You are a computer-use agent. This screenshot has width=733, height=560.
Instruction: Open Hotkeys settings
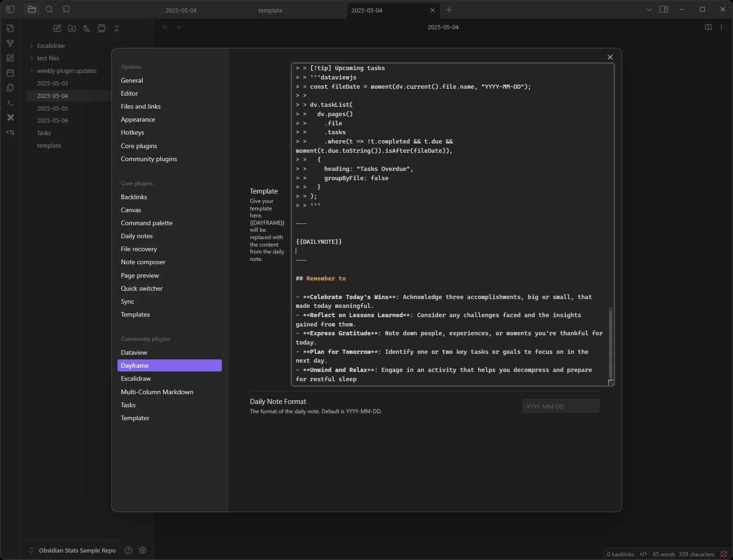(169, 132)
